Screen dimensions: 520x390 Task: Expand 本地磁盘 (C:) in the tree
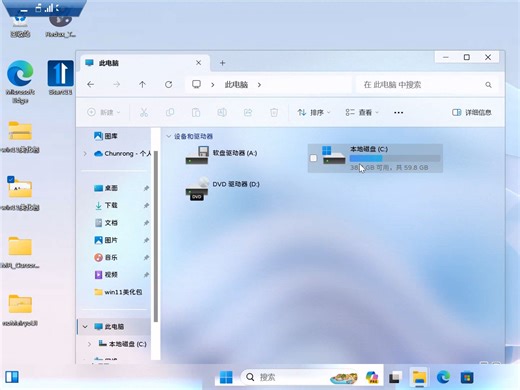[x=89, y=344]
